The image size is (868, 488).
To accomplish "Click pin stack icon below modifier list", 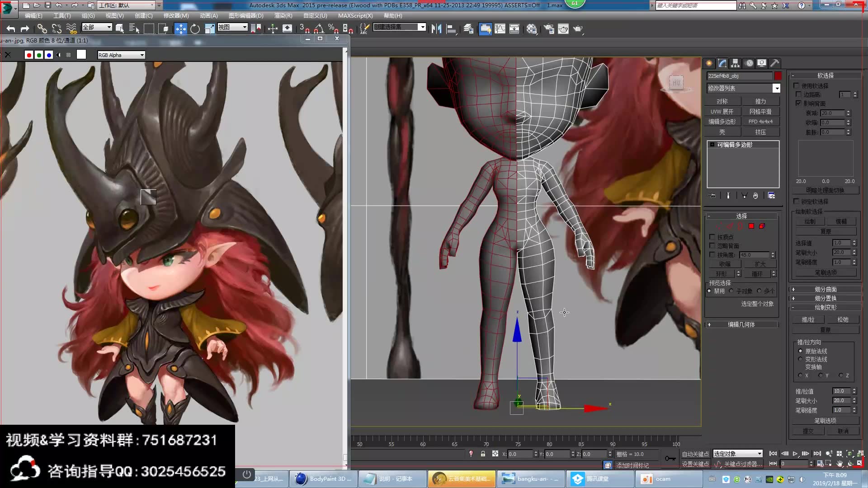I will tap(713, 196).
